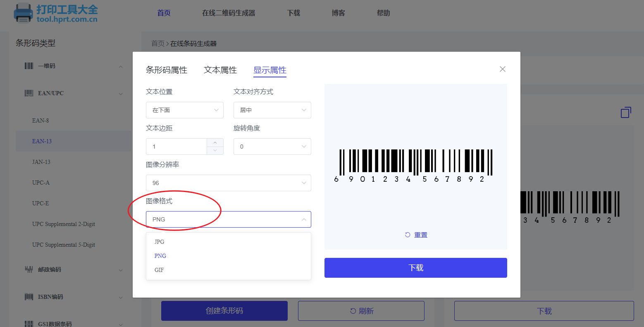Click the tool.hprt.com.cn site title
The width and height of the screenshot is (644, 327).
67,19
